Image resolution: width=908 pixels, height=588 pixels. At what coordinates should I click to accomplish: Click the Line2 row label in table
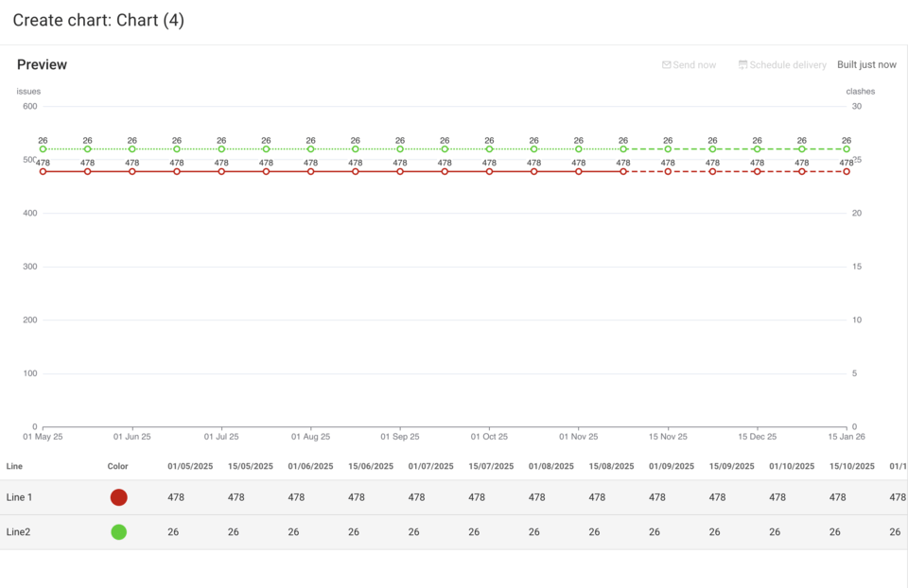pyautogui.click(x=18, y=532)
